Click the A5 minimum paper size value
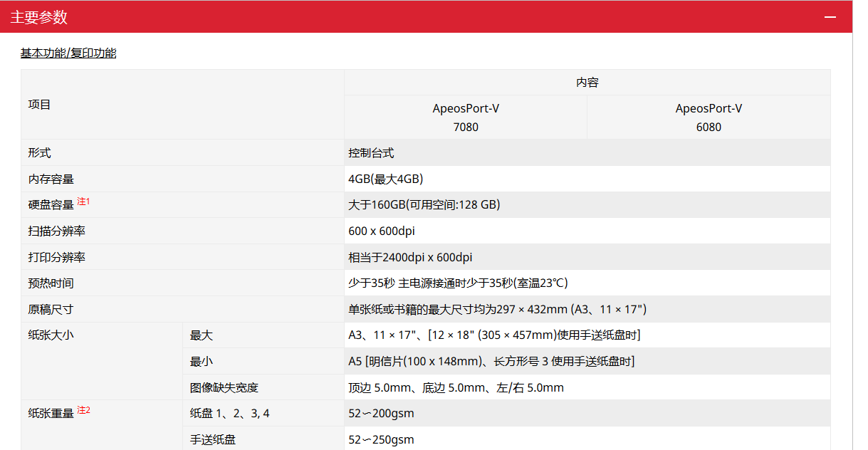Image resolution: width=868 pixels, height=450 pixels. (491, 362)
